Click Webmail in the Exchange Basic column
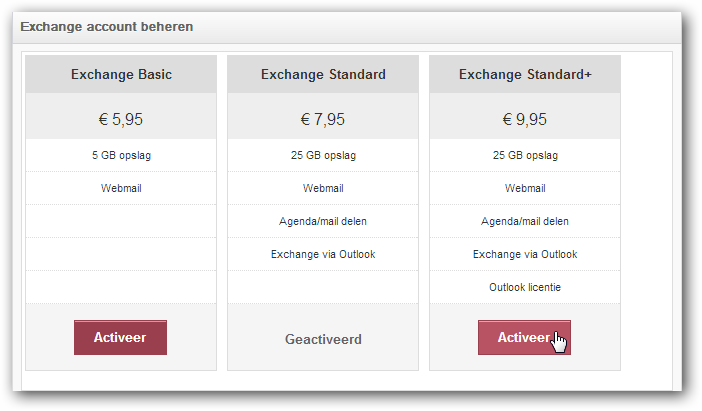The height and width of the screenshot is (411, 702). coord(121,188)
